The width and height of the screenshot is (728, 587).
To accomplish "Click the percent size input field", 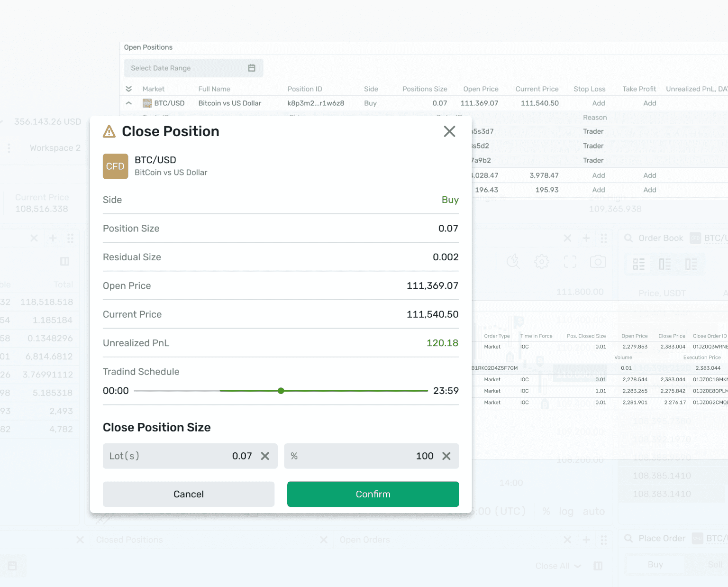I will tap(372, 456).
